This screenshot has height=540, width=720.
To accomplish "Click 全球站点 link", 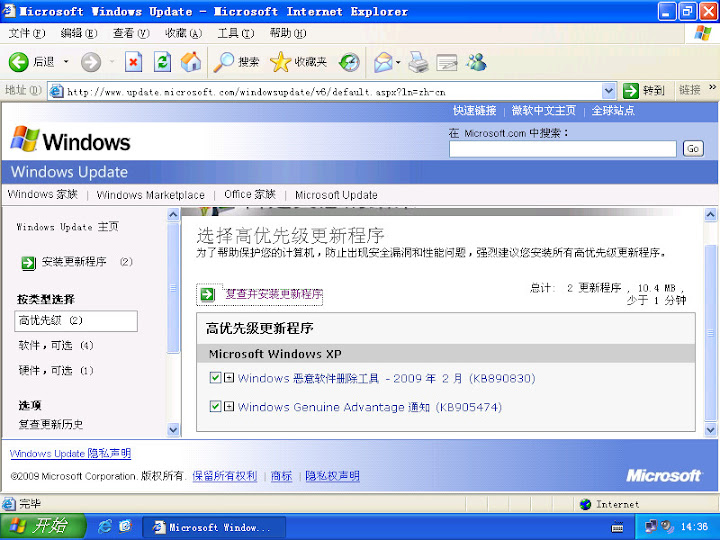I will coord(613,110).
